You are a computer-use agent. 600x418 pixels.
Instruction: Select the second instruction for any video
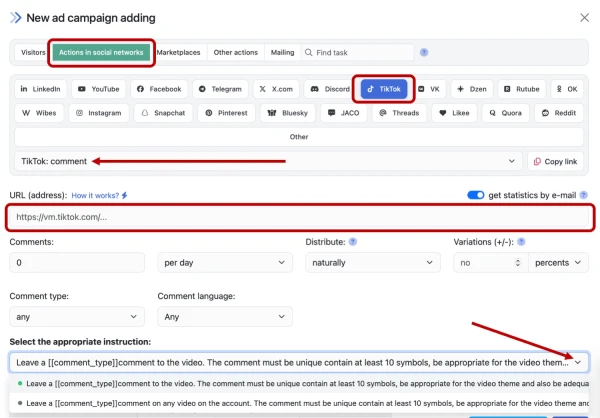pos(300,404)
